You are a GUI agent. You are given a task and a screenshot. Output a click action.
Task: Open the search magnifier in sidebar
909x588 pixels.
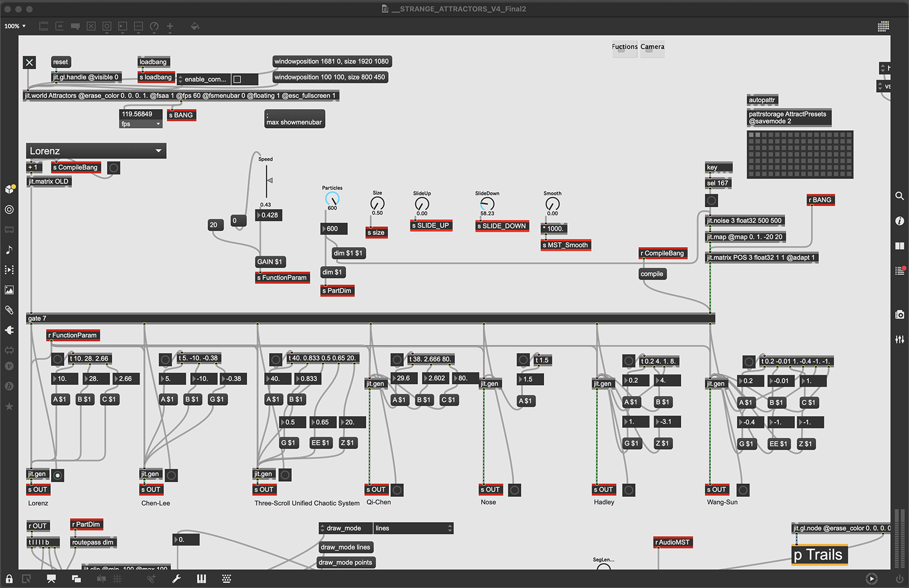[899, 196]
